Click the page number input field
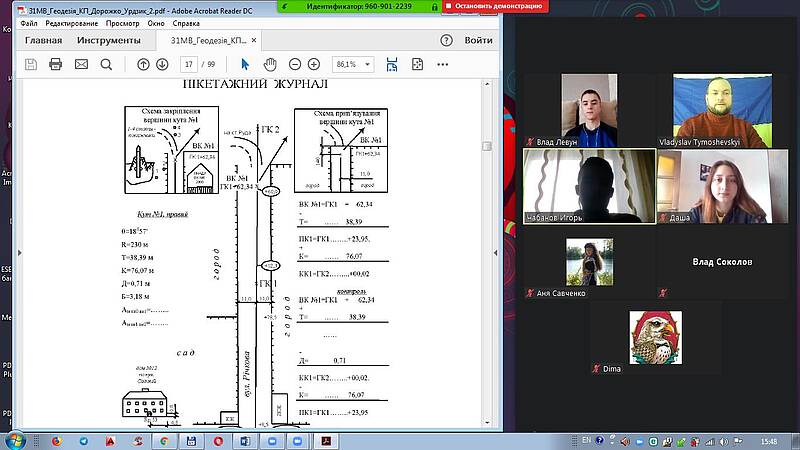The height and width of the screenshot is (450, 800). click(x=189, y=64)
